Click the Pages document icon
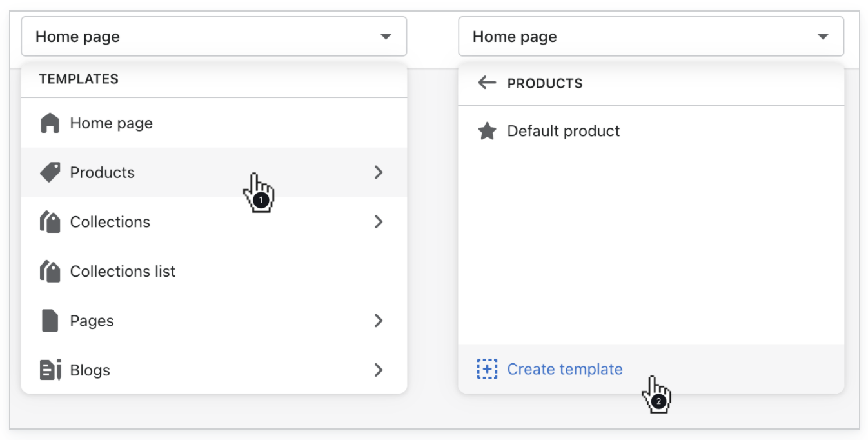The image size is (868, 440). pos(50,321)
